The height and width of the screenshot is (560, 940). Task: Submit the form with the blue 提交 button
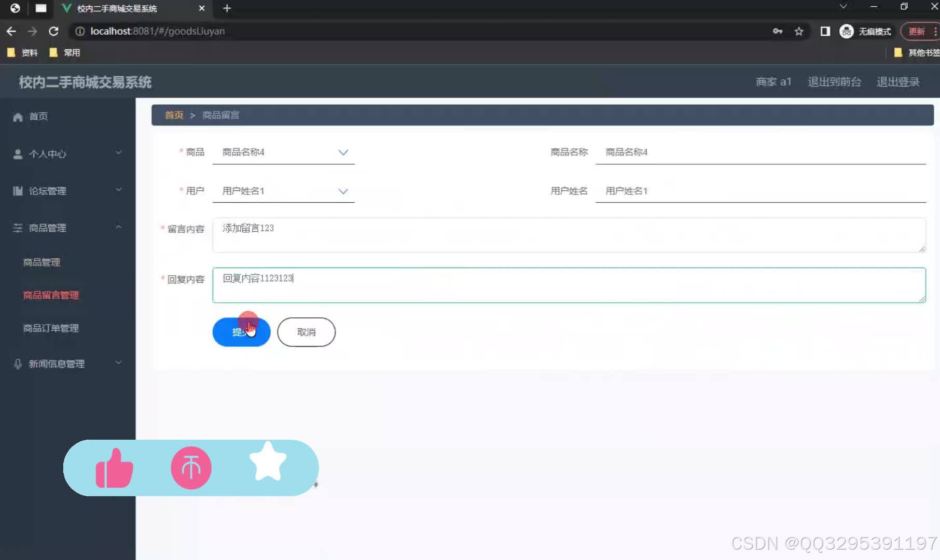point(241,332)
